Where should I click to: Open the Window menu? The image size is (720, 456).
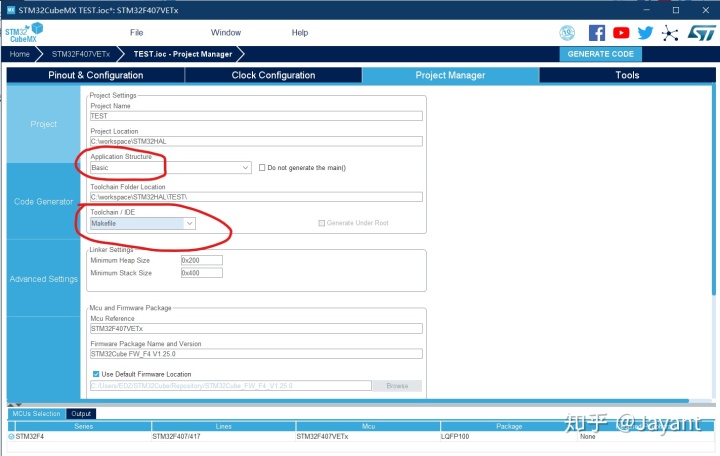click(x=225, y=33)
